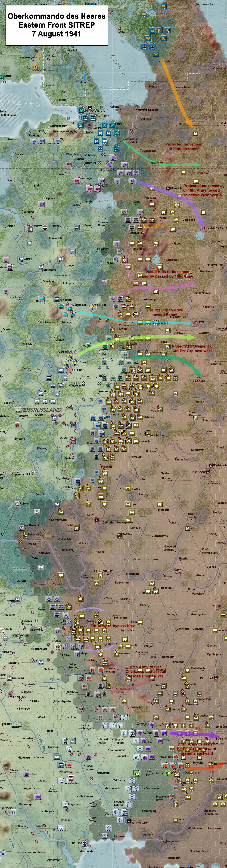Select the '6th Army to bypass Kiev' note

(113, 626)
